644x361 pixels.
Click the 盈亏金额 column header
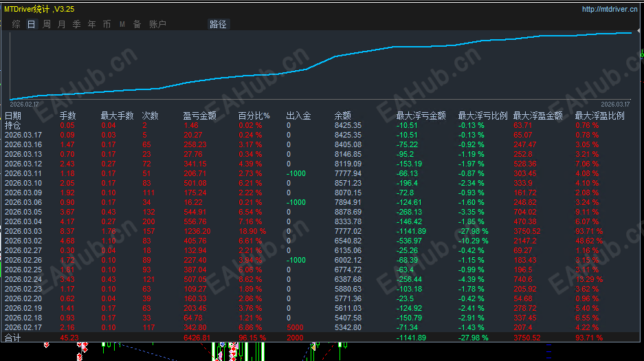click(199, 116)
